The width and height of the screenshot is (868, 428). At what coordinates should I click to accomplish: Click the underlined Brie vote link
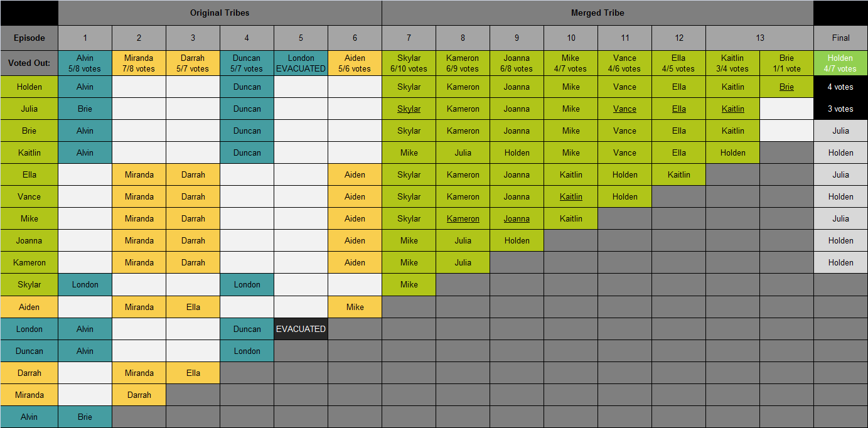(x=786, y=87)
